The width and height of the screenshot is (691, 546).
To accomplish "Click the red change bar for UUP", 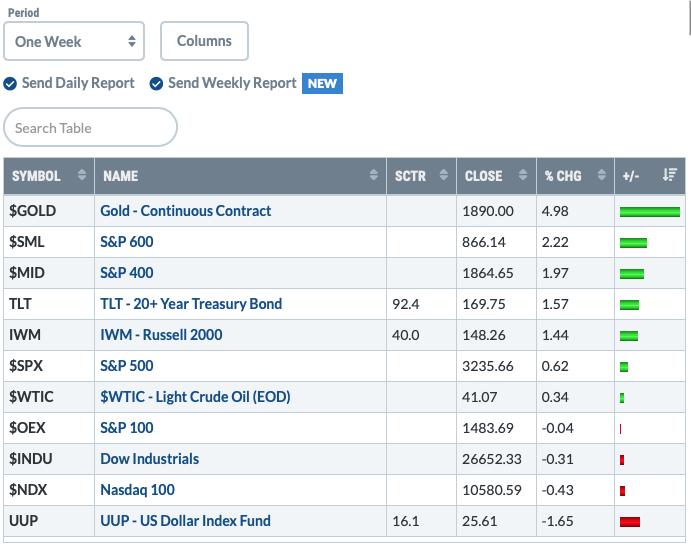I will tap(630, 522).
